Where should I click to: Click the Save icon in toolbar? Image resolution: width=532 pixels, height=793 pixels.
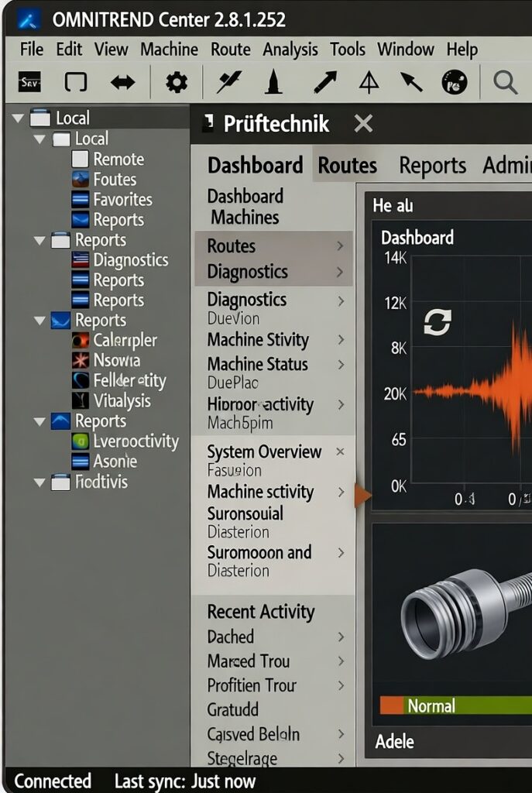click(x=30, y=82)
